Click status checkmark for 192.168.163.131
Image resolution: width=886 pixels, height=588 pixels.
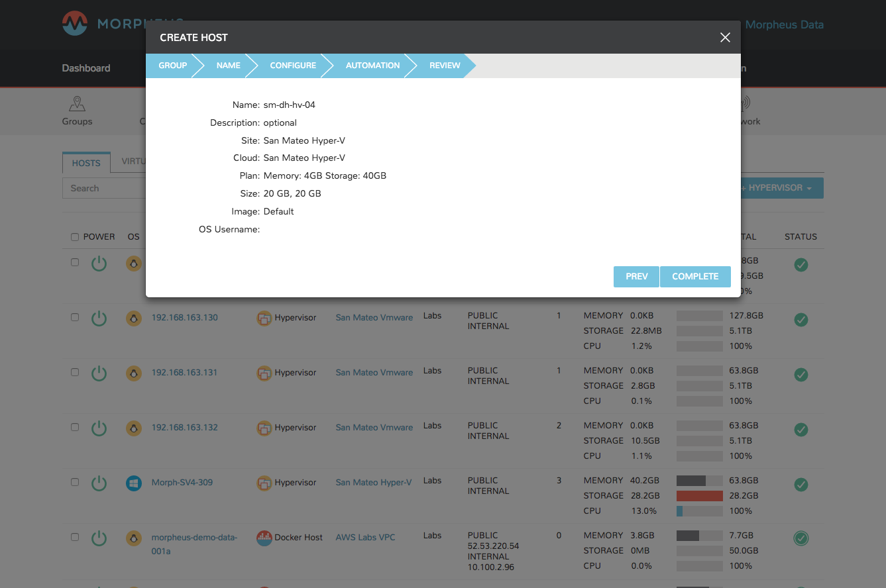[801, 375]
